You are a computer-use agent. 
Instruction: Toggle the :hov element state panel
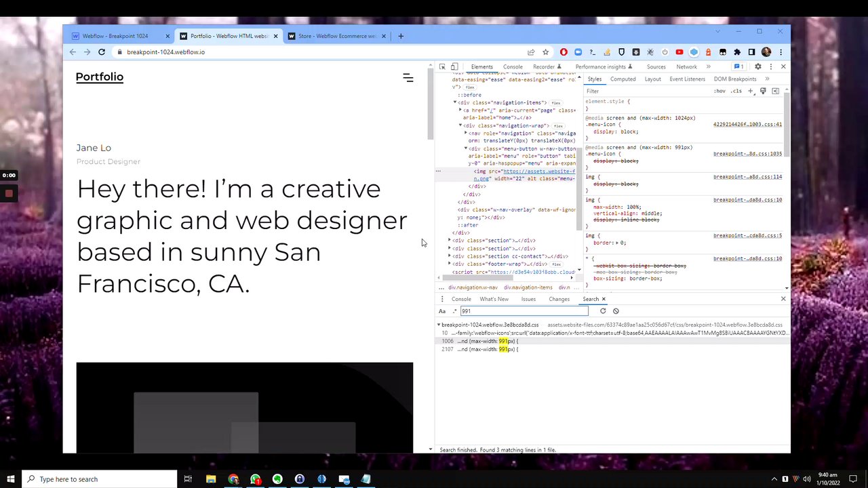719,91
